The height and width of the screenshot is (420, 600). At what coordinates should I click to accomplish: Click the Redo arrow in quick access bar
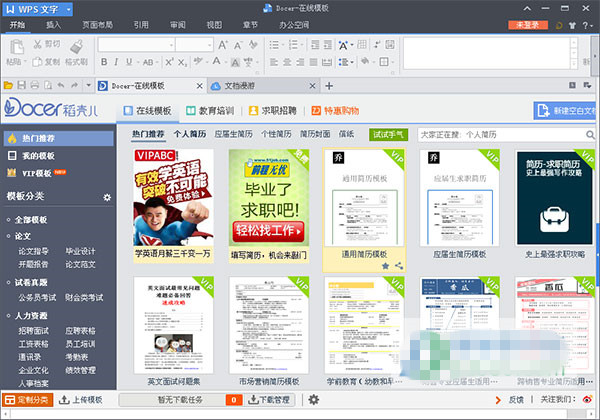[x=74, y=85]
